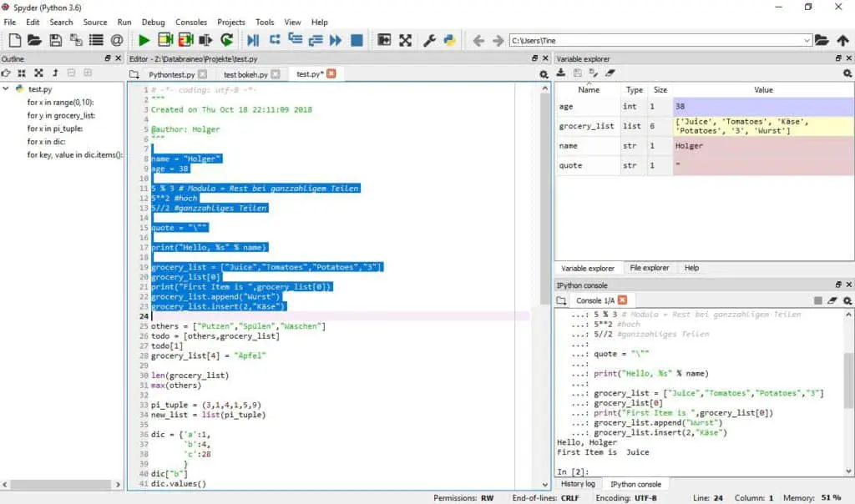The image size is (855, 504).
Task: Click the Outline horizontal scrollbar
Action: [60, 484]
